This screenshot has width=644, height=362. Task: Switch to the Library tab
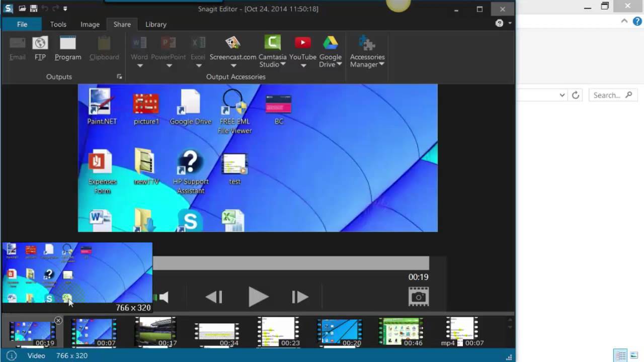(156, 24)
